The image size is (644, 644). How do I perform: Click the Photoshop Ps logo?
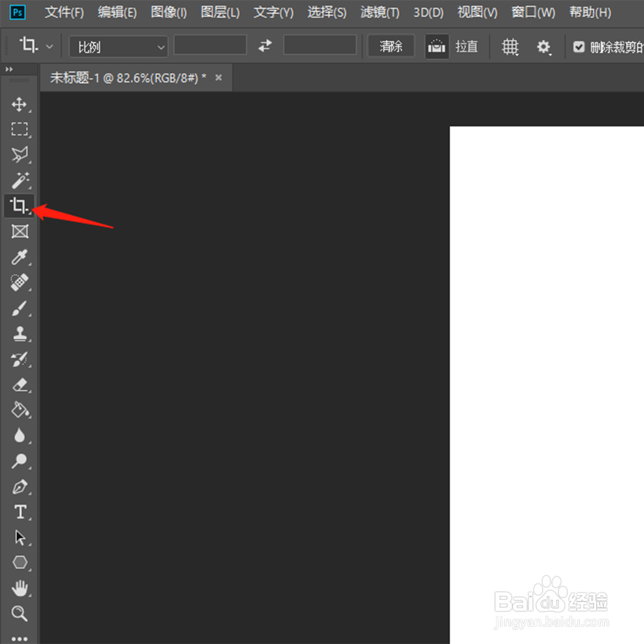18,12
